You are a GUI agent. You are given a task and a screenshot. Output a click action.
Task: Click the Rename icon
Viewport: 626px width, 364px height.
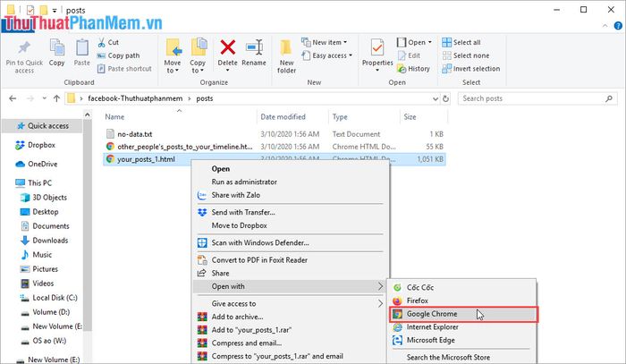point(254,47)
